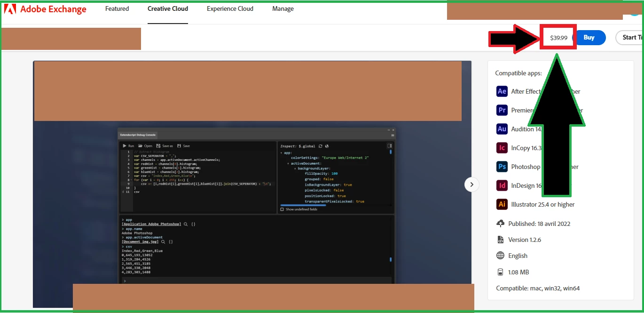Image resolution: width=644 pixels, height=313 pixels.
Task: Click the Audition Au icon
Action: [x=502, y=129]
